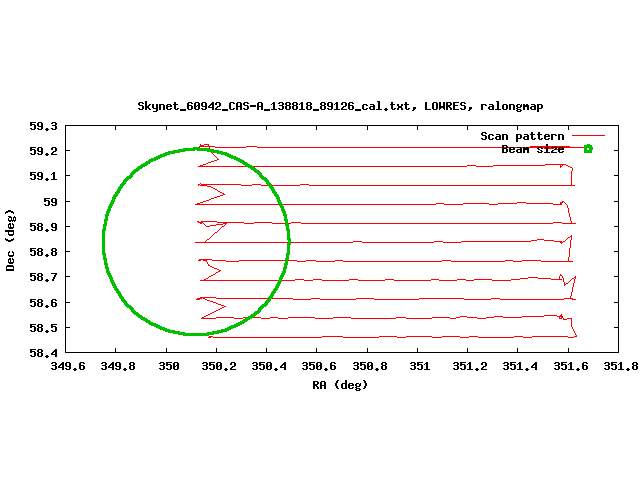Click the 58.8 Dec tick label
This screenshot has width=640, height=480.
pos(43,252)
